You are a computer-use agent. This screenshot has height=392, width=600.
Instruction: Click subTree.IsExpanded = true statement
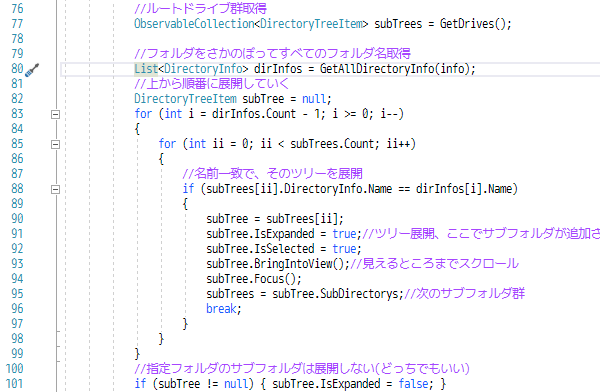click(x=284, y=234)
